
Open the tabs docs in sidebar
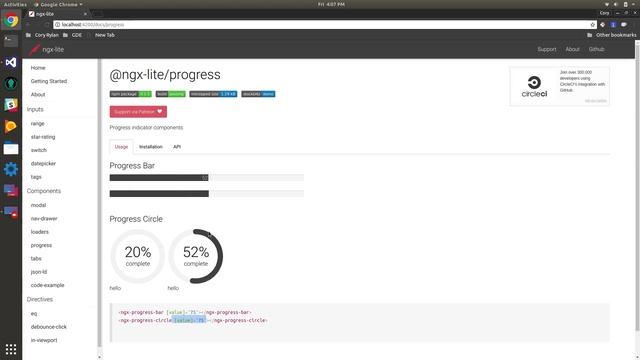point(36,258)
